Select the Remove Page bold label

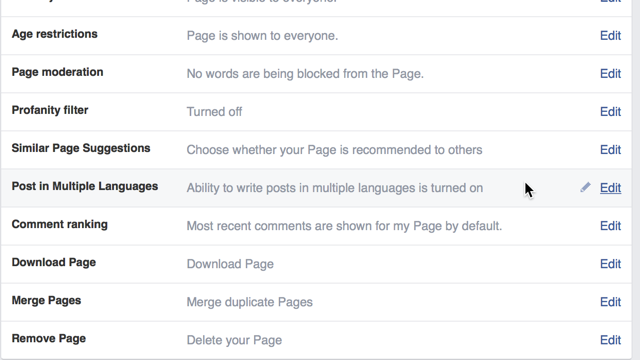point(49,338)
